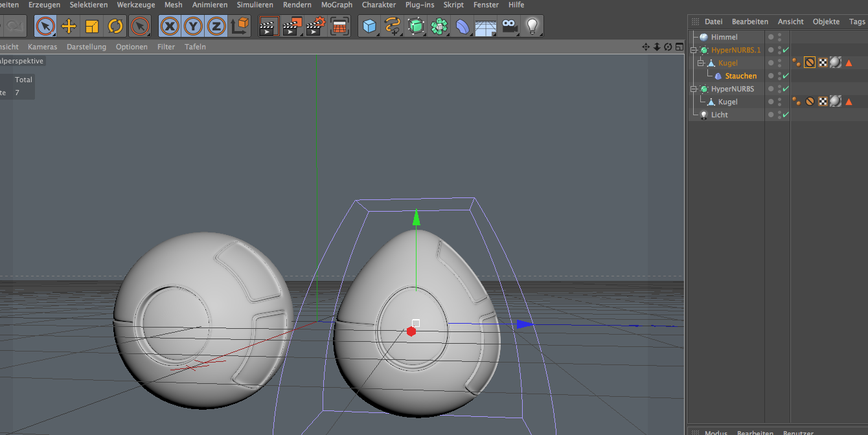This screenshot has width=868, height=435.
Task: Open Render Settings gear clapperboard
Action: (x=316, y=26)
